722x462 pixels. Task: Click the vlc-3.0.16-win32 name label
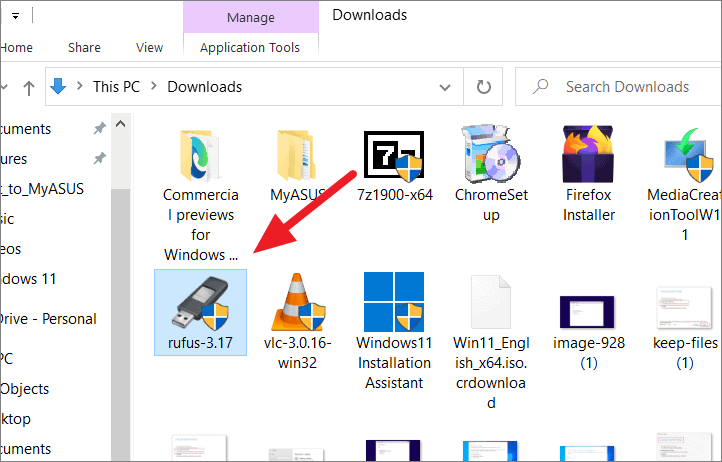click(x=297, y=353)
